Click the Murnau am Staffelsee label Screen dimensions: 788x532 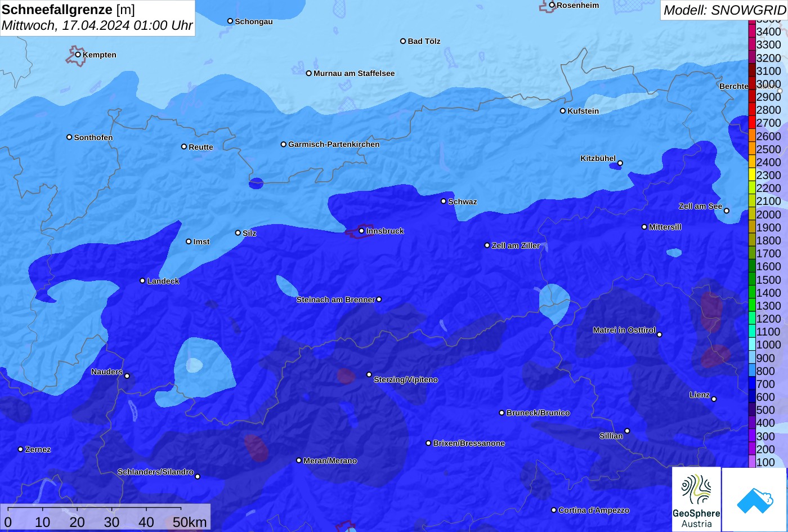click(354, 73)
